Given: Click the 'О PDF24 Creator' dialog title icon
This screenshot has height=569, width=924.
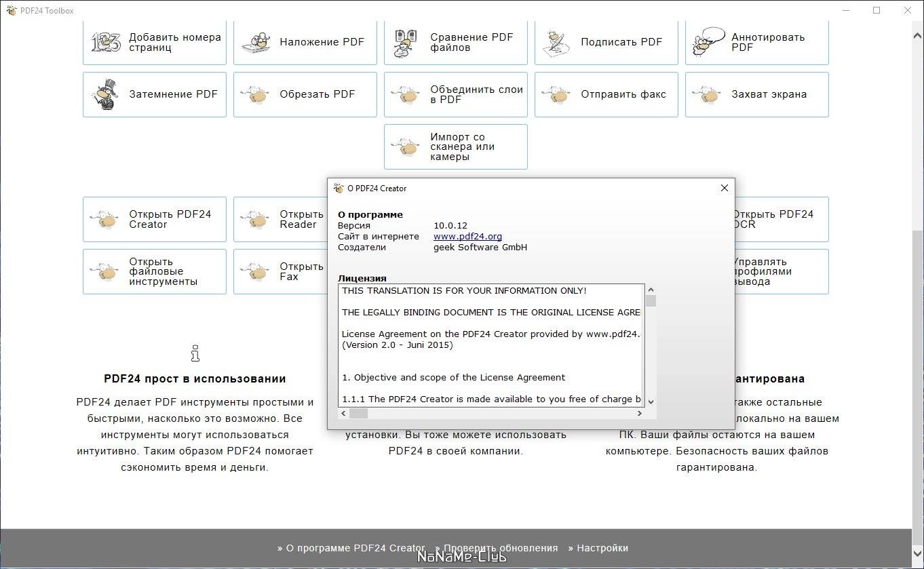Looking at the screenshot, I should (339, 188).
